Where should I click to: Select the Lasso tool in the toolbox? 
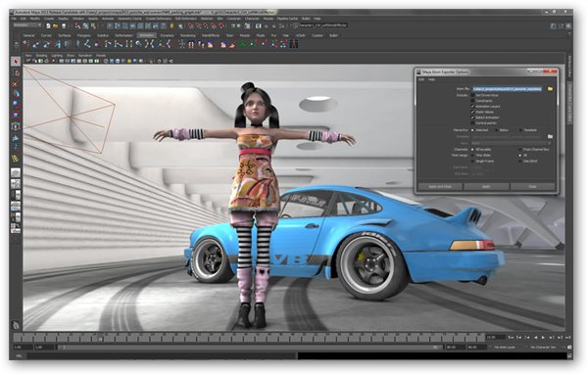(x=16, y=72)
